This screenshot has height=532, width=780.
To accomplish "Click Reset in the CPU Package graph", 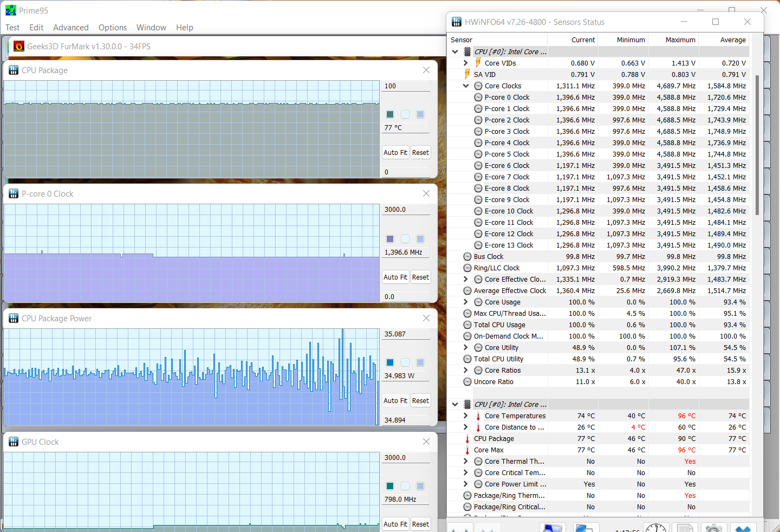I will 420,153.
